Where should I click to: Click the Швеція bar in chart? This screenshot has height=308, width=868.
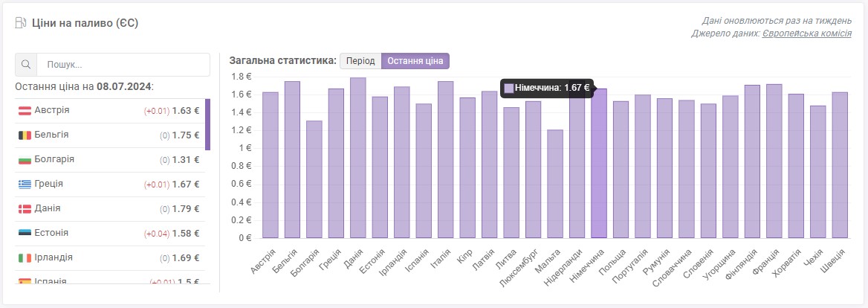point(840,165)
